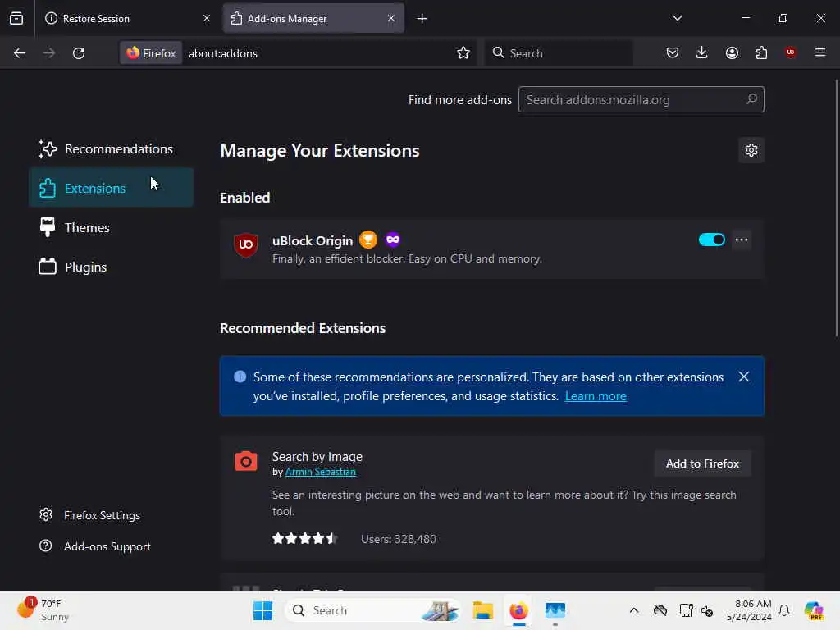Open Armin Sebastian author link
840x630 pixels.
[321, 472]
